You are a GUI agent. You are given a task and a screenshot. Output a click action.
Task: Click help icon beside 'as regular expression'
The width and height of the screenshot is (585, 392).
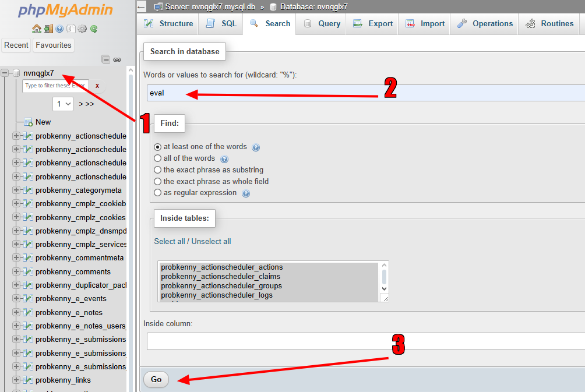point(246,193)
